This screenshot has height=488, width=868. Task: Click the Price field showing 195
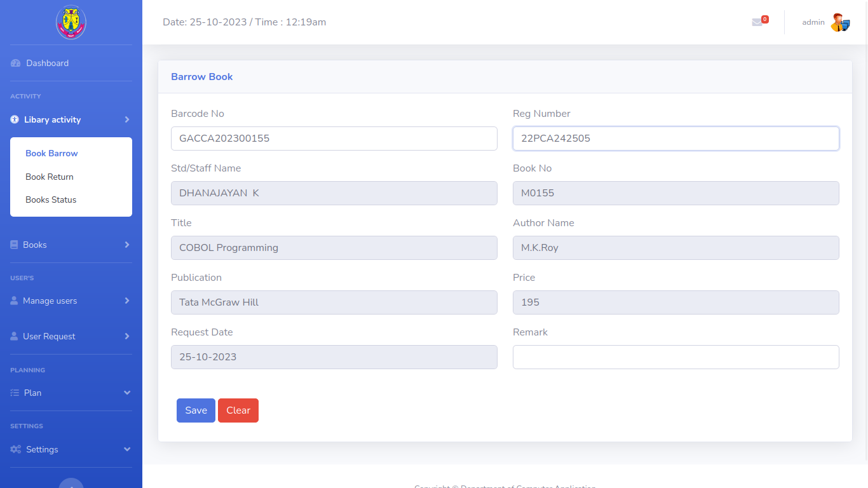(x=676, y=302)
